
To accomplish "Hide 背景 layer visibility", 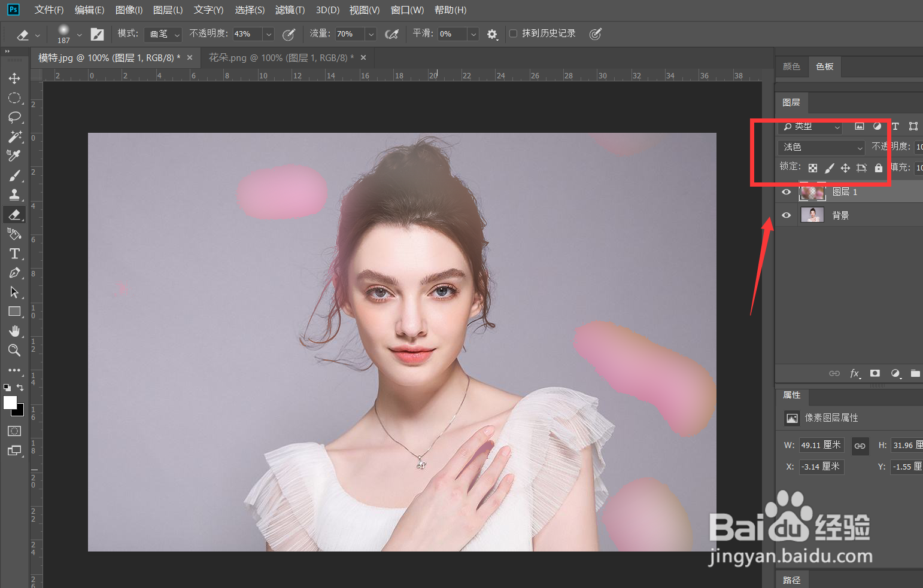I will [787, 215].
